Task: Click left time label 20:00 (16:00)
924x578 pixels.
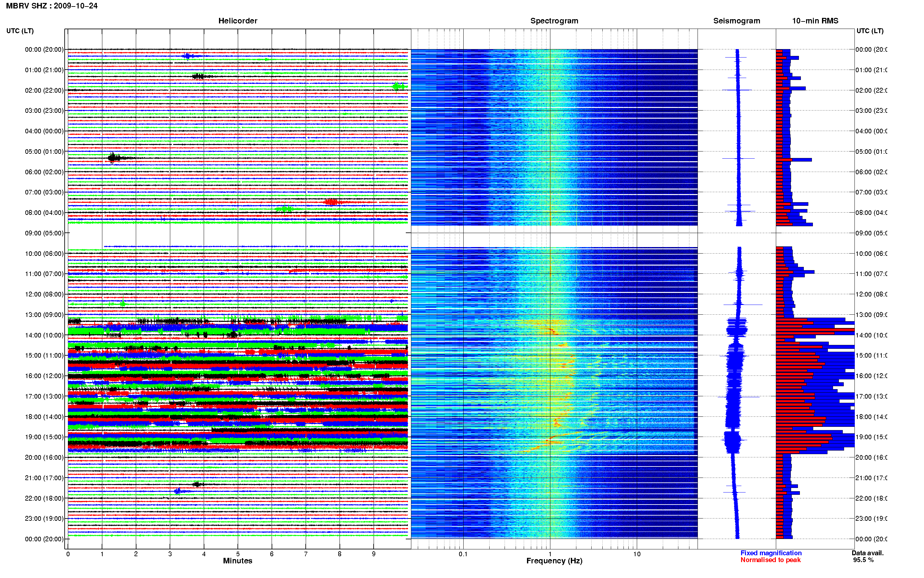Action: 44,457
